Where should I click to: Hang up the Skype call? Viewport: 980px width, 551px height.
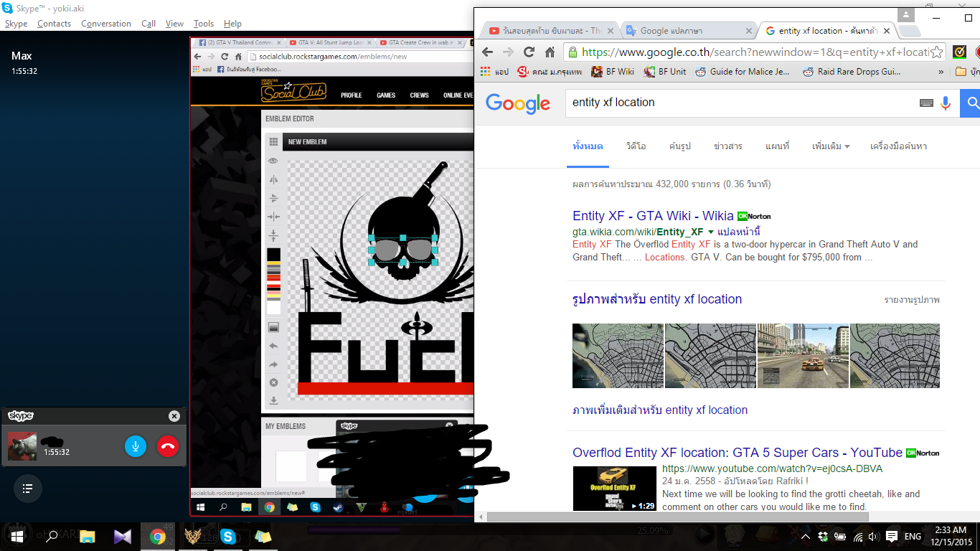(168, 446)
